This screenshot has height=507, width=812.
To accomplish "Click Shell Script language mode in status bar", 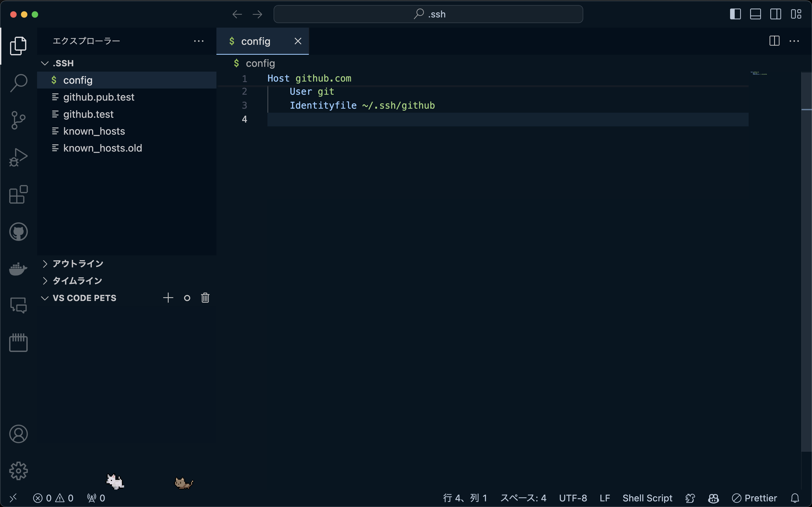I will pos(647,498).
